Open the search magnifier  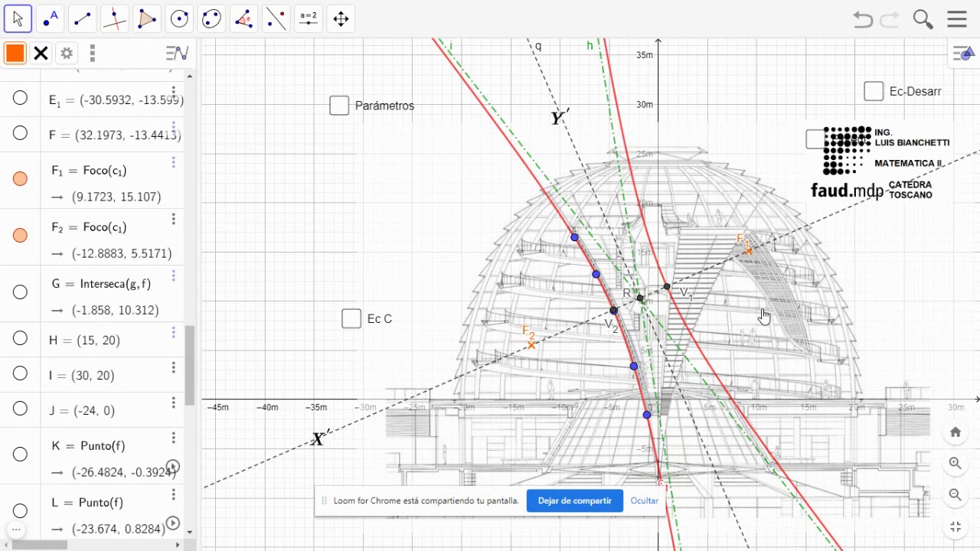tap(923, 20)
